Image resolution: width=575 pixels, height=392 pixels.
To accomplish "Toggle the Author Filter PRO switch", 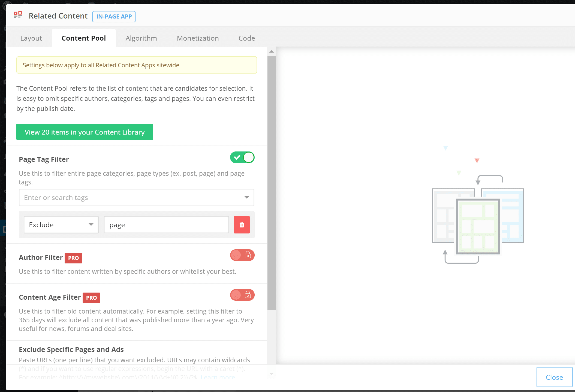I will [x=242, y=255].
